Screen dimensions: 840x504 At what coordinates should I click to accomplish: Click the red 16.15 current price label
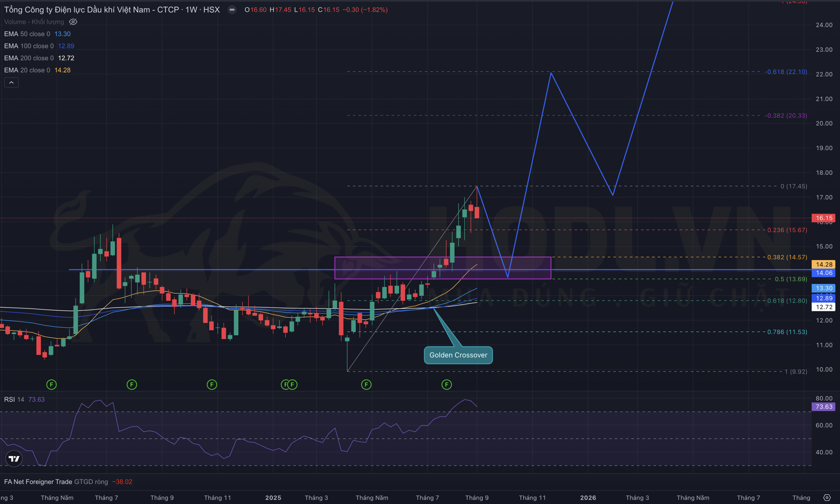(x=823, y=218)
